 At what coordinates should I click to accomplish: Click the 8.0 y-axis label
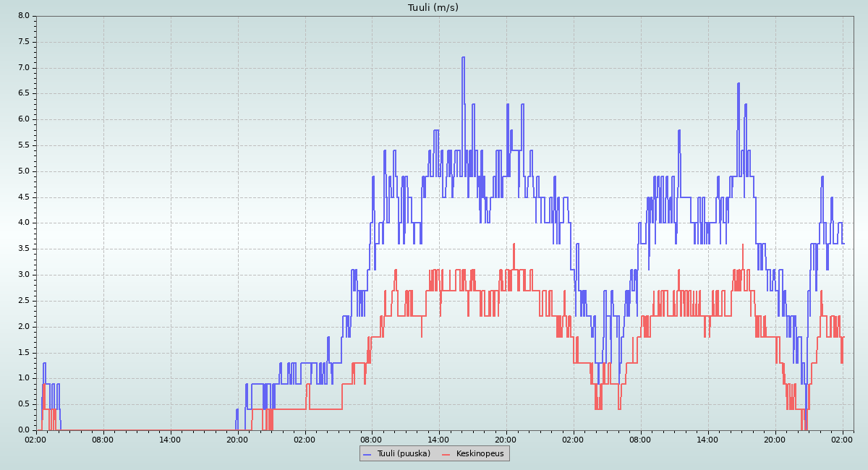[x=23, y=16]
